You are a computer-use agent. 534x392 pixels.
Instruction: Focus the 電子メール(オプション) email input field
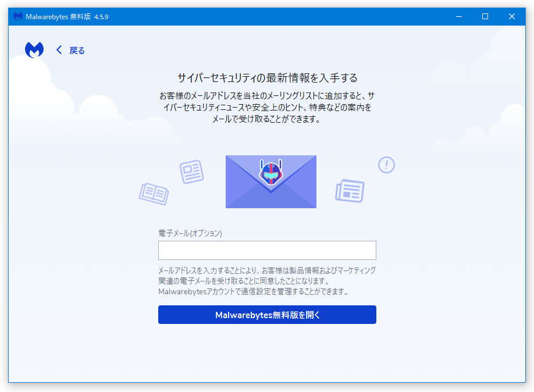coord(267,250)
